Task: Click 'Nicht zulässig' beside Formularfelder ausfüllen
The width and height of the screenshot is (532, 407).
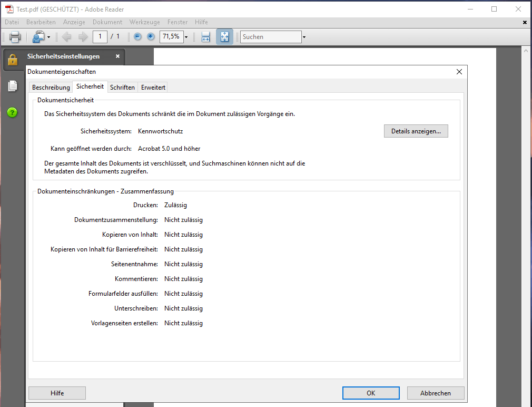Action: point(183,294)
